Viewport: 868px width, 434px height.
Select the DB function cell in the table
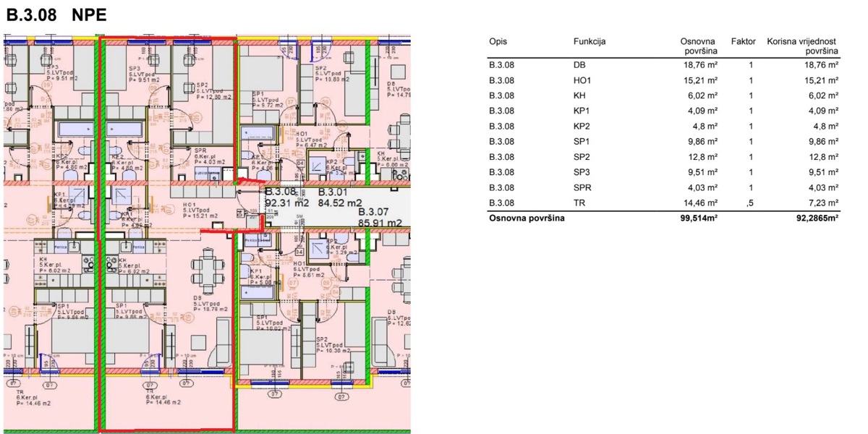point(579,65)
